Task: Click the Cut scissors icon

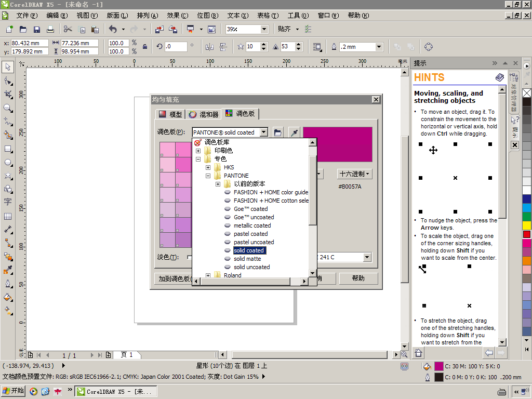Action: (x=68, y=29)
